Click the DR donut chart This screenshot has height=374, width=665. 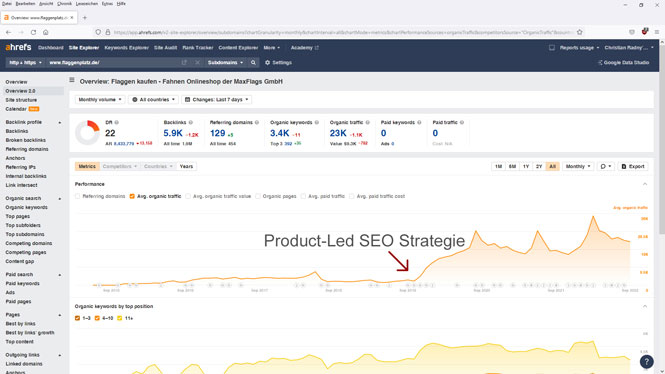pos(87,133)
